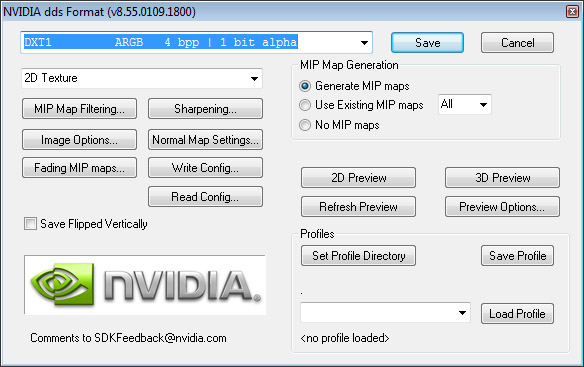This screenshot has height=367, width=584.
Task: Click Load Profile button
Action: pyautogui.click(x=517, y=314)
